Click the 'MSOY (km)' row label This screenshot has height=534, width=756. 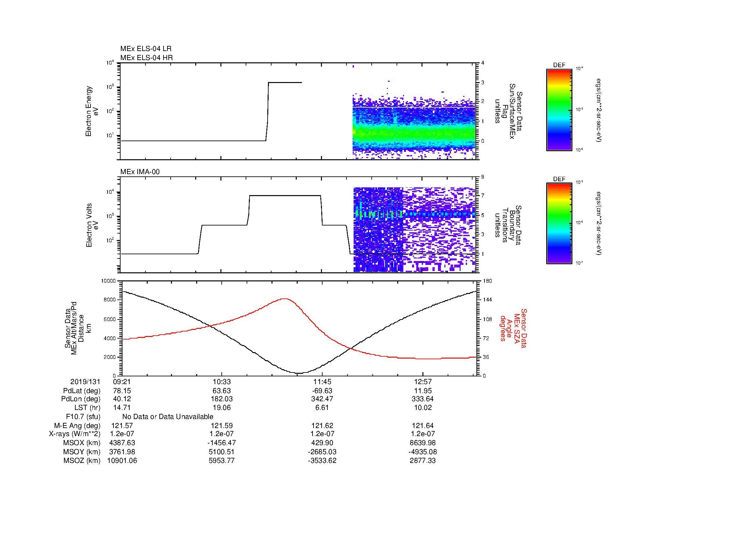82,452
